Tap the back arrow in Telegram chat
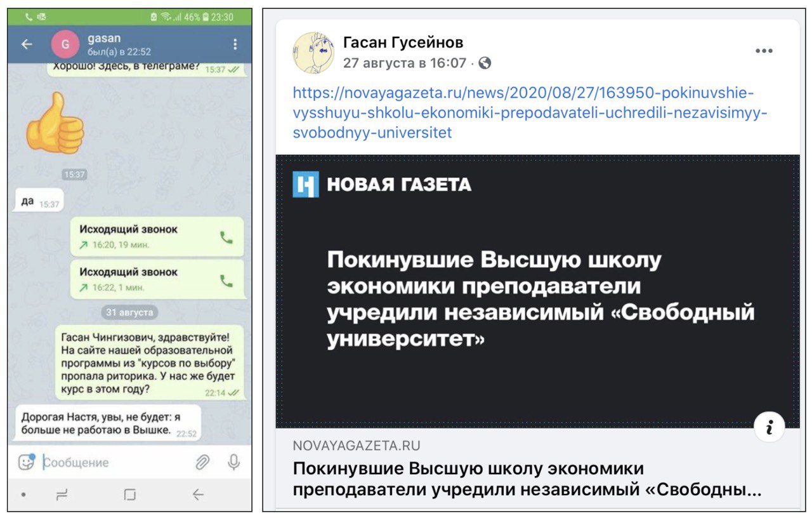The width and height of the screenshot is (812, 518). (x=26, y=44)
